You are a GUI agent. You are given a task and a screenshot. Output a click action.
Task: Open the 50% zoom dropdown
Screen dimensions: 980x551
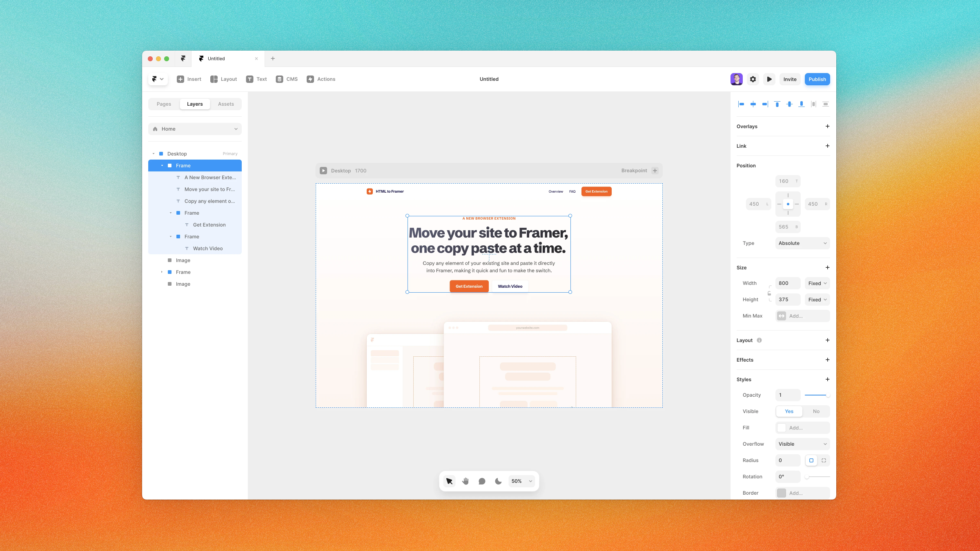pyautogui.click(x=521, y=481)
